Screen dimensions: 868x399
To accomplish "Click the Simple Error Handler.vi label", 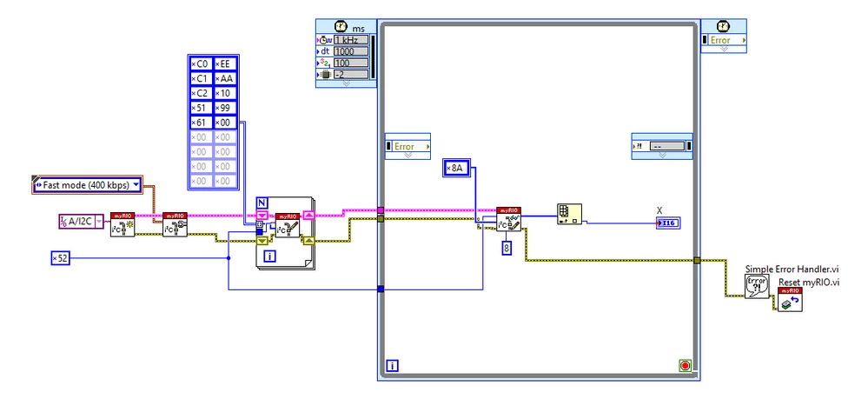I will (792, 269).
